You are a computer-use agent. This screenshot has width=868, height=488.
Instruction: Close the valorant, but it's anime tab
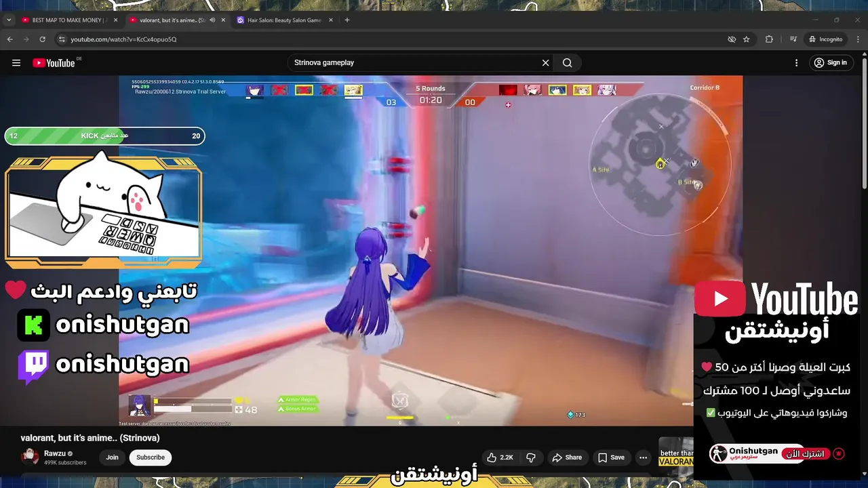point(223,20)
